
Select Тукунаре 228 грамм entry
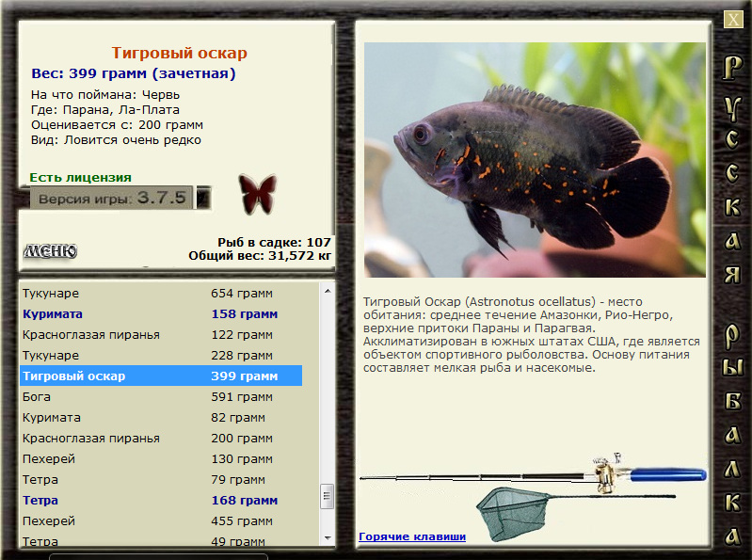click(x=161, y=355)
